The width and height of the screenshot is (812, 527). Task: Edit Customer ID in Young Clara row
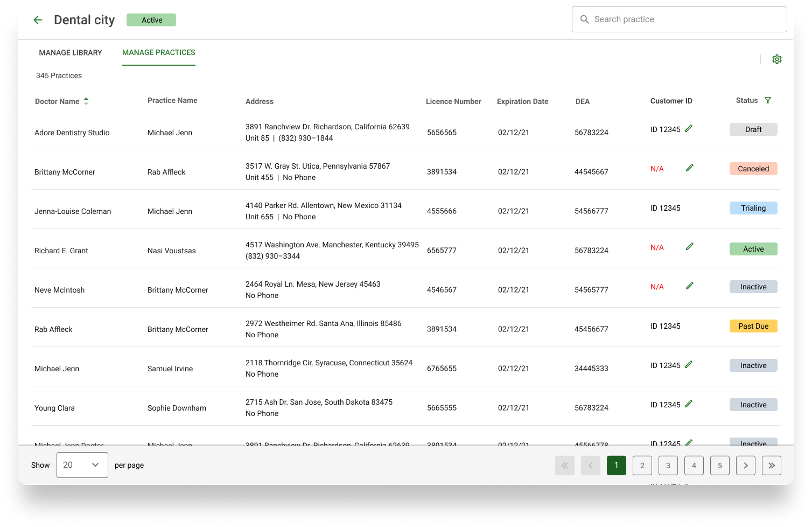coord(689,404)
